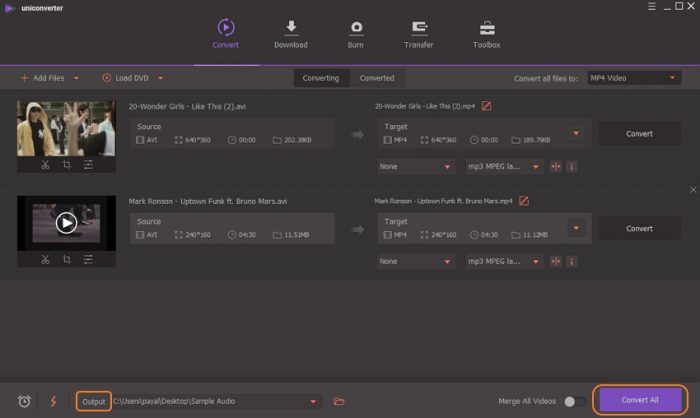Screen dimensions: 700x418
Task: Rename the Wonder Girls output file
Action: tap(486, 106)
